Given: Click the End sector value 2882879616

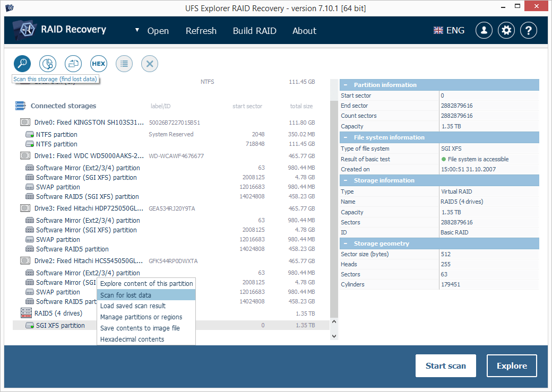Looking at the screenshot, I should point(456,106).
